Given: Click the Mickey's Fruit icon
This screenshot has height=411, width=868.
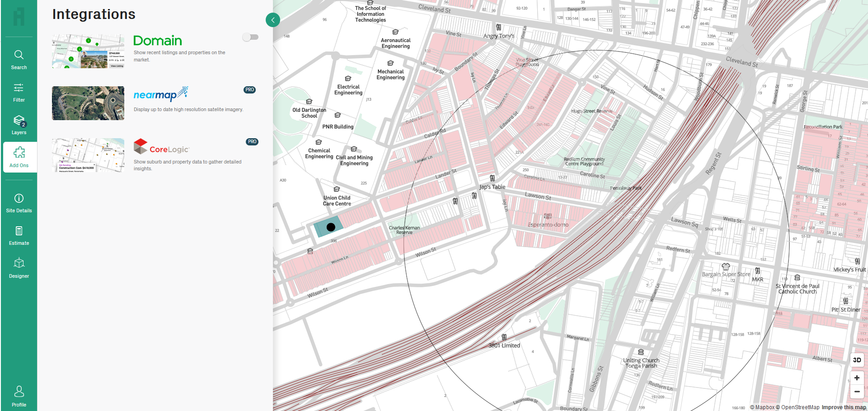Looking at the screenshot, I should (x=857, y=261).
